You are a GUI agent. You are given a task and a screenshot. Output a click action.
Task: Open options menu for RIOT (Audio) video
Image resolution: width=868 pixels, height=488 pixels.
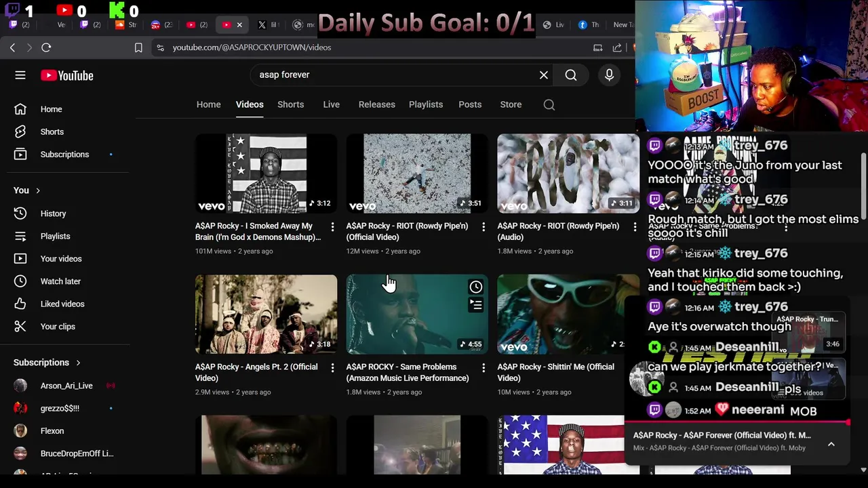(x=635, y=226)
